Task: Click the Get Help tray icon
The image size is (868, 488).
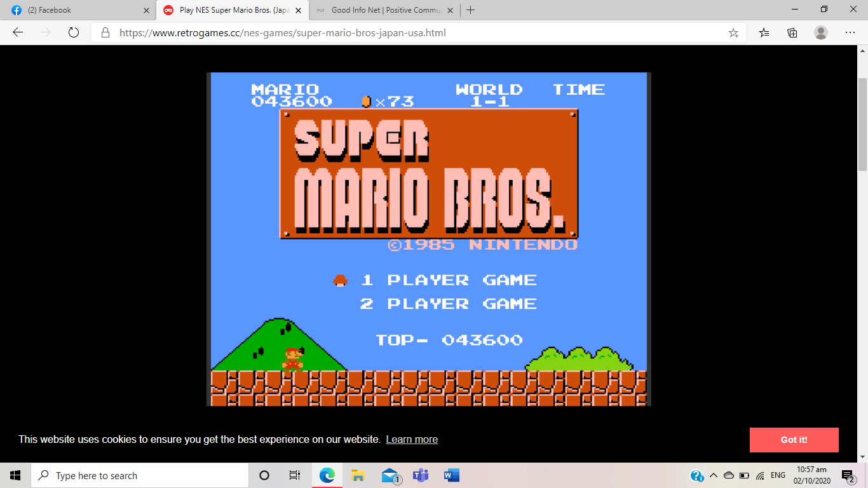Action: pos(696,475)
